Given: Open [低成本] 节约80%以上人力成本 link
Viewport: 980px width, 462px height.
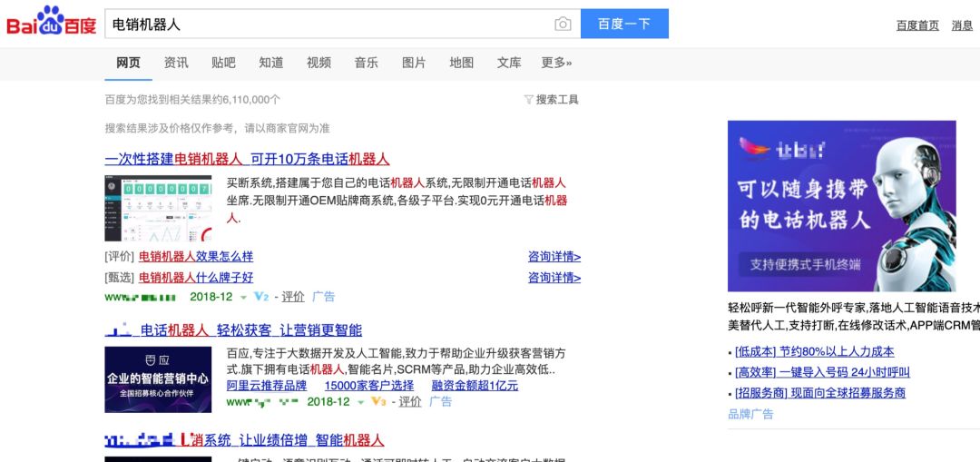Looking at the screenshot, I should [814, 351].
